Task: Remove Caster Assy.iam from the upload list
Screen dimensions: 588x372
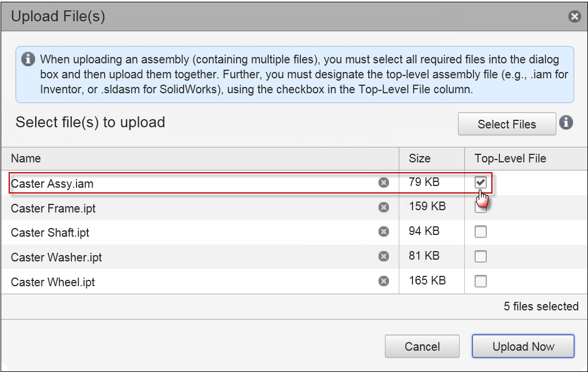Action: [x=383, y=183]
